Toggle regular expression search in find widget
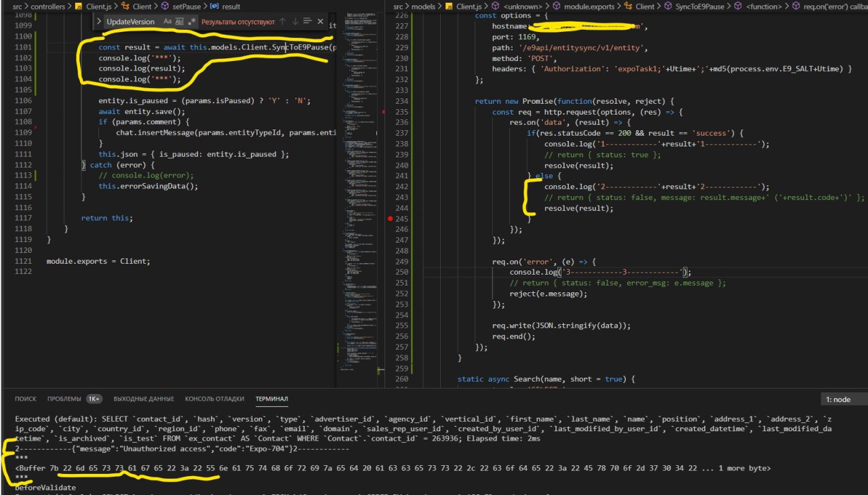The height and width of the screenshot is (495, 868). click(x=192, y=22)
